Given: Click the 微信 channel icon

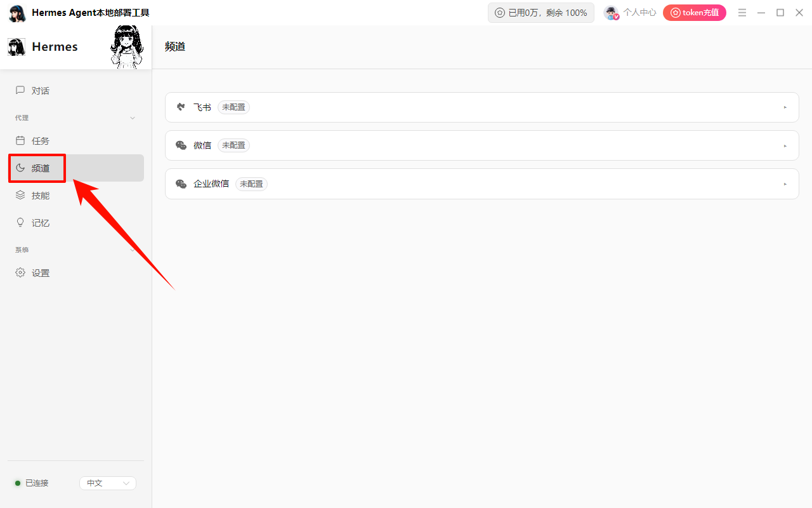Looking at the screenshot, I should point(181,145).
